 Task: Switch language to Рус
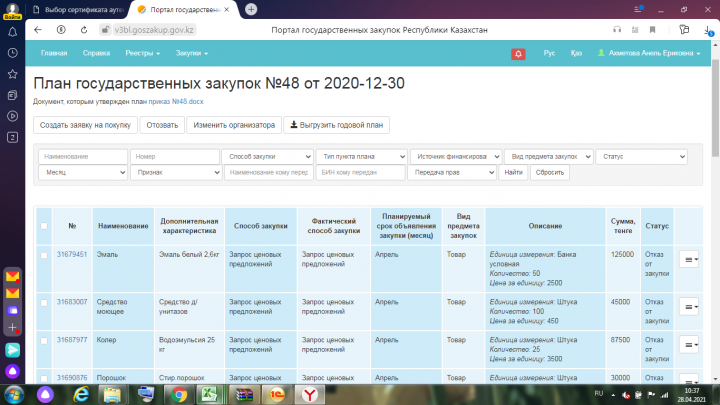549,53
